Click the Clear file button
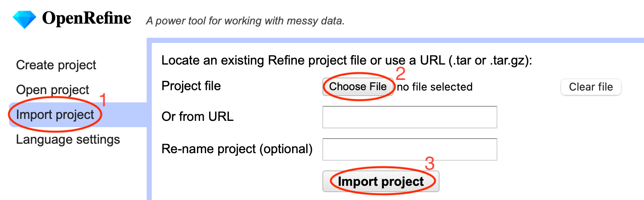The width and height of the screenshot is (644, 200). tap(591, 87)
